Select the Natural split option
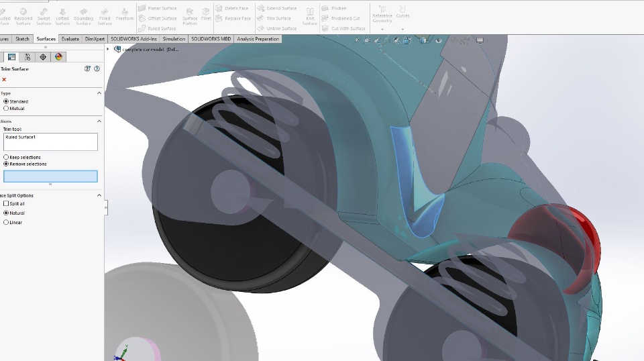 pyautogui.click(x=14, y=213)
